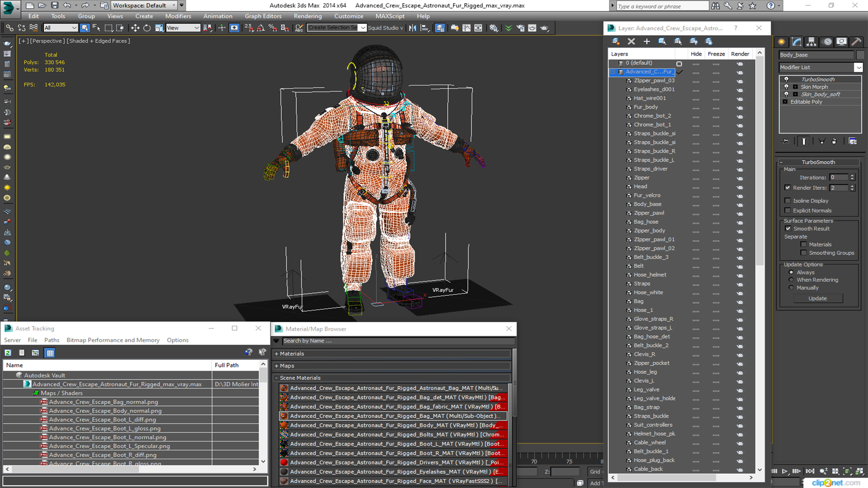868x488 pixels.
Task: Click Pin Stack icon below modifier stack
Action: [x=786, y=141]
